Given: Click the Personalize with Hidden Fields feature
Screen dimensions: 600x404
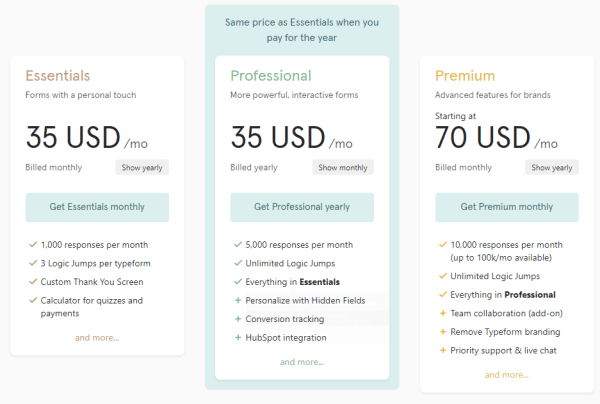Looking at the screenshot, I should pyautogui.click(x=305, y=301).
